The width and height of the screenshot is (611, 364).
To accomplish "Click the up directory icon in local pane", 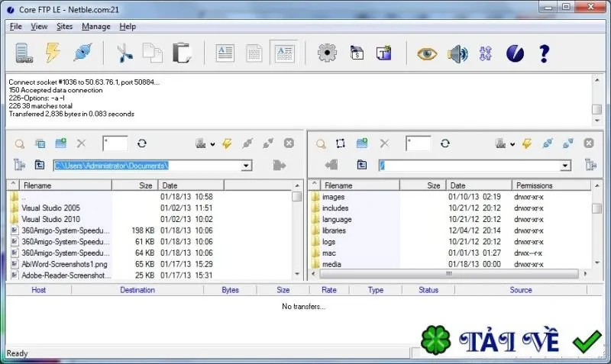I will 40,165.
